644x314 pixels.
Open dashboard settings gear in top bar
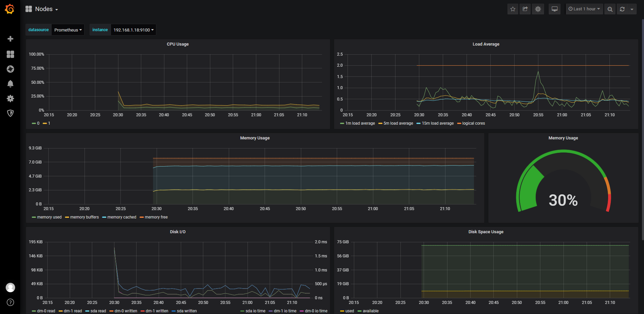pos(538,9)
